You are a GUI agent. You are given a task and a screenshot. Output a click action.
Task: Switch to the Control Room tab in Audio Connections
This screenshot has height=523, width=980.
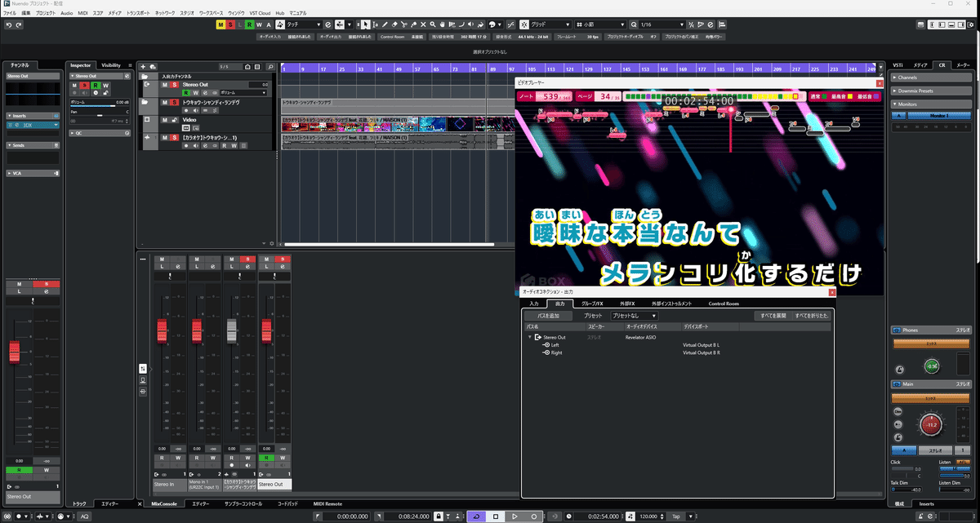tap(724, 304)
